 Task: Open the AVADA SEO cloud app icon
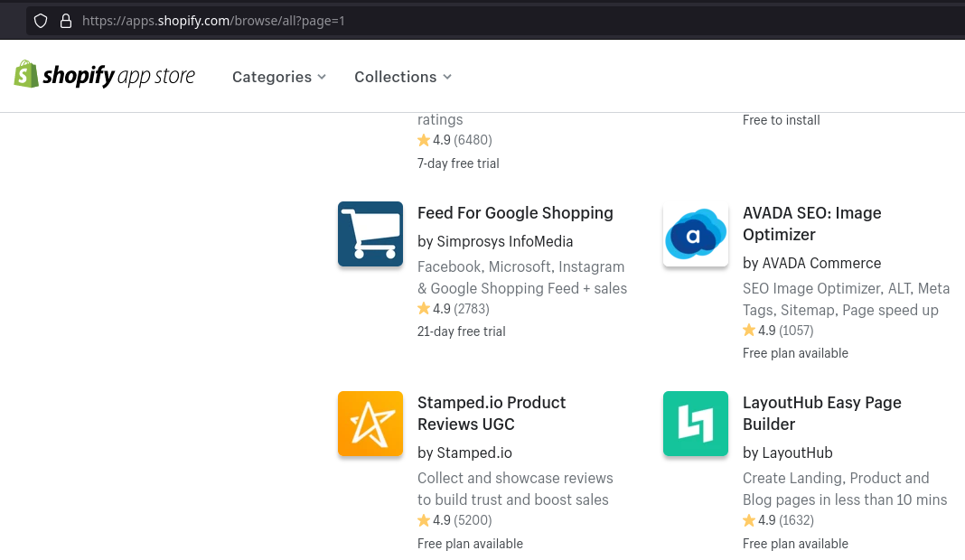coord(696,234)
